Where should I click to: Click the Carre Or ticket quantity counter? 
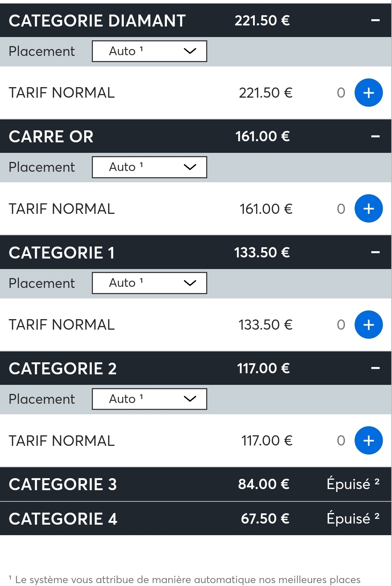pos(341,209)
